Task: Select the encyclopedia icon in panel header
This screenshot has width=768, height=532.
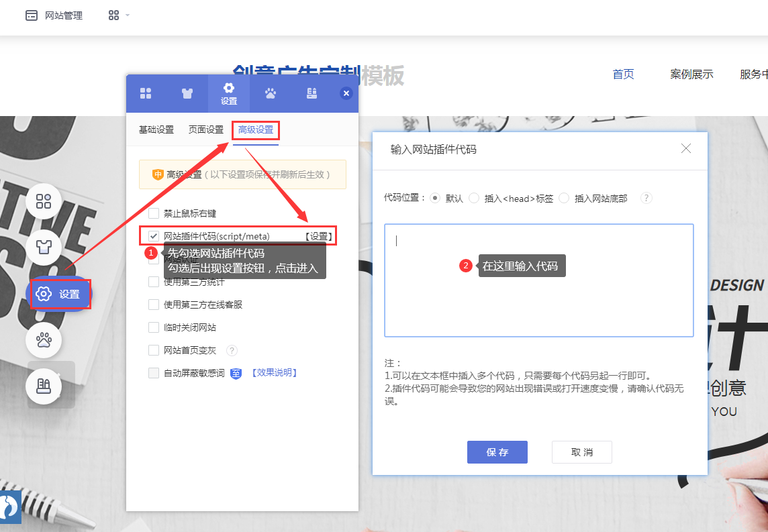Action: (311, 93)
